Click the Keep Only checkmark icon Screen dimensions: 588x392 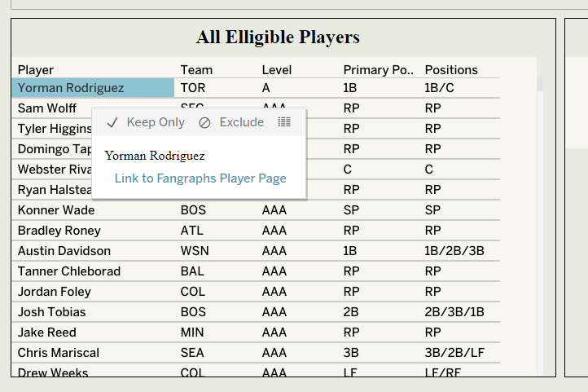pos(112,122)
